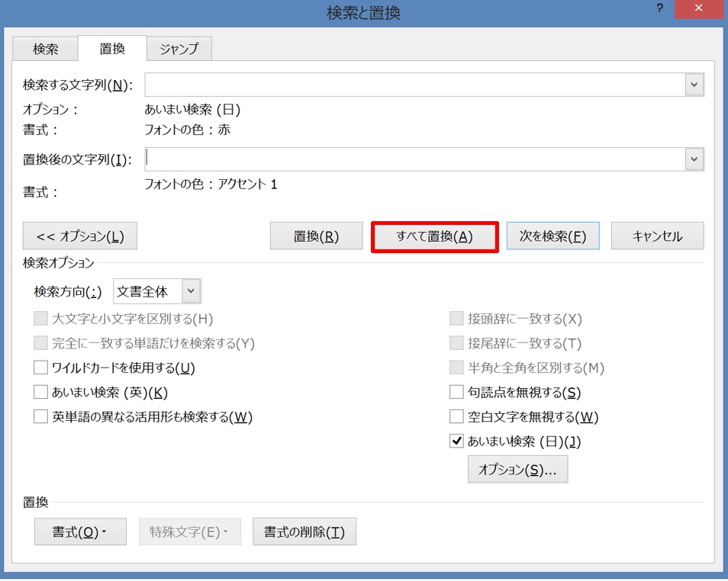
Task: Click the キャンセル button
Action: 658,236
